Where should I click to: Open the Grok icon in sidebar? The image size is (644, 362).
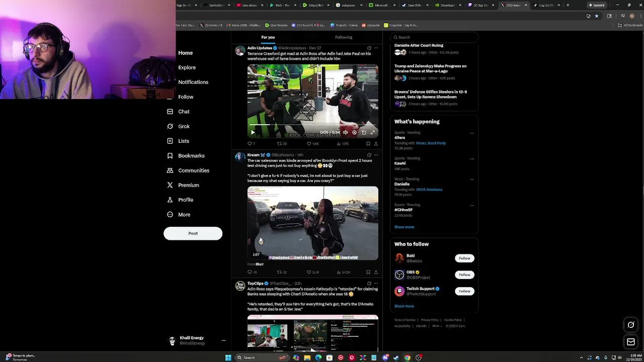pos(170,126)
